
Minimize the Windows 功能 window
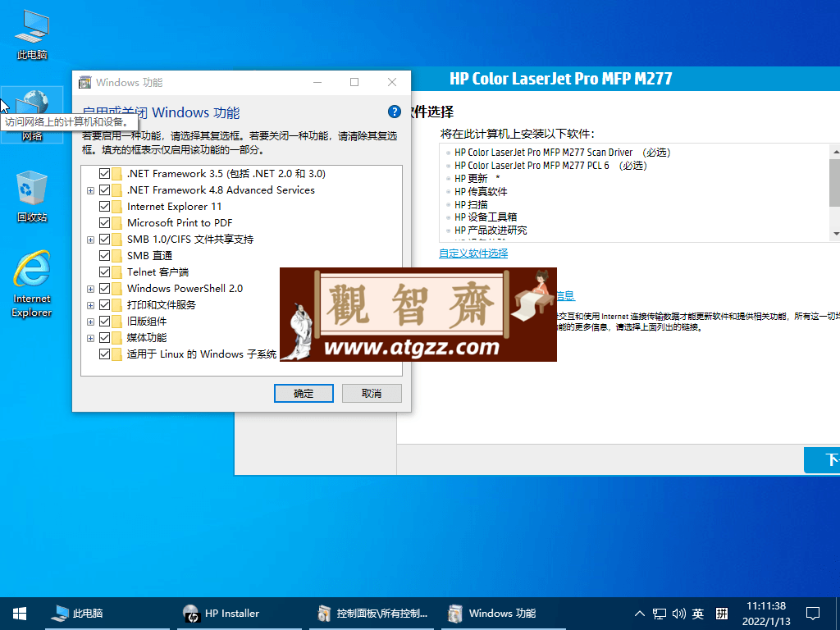pyautogui.click(x=317, y=82)
